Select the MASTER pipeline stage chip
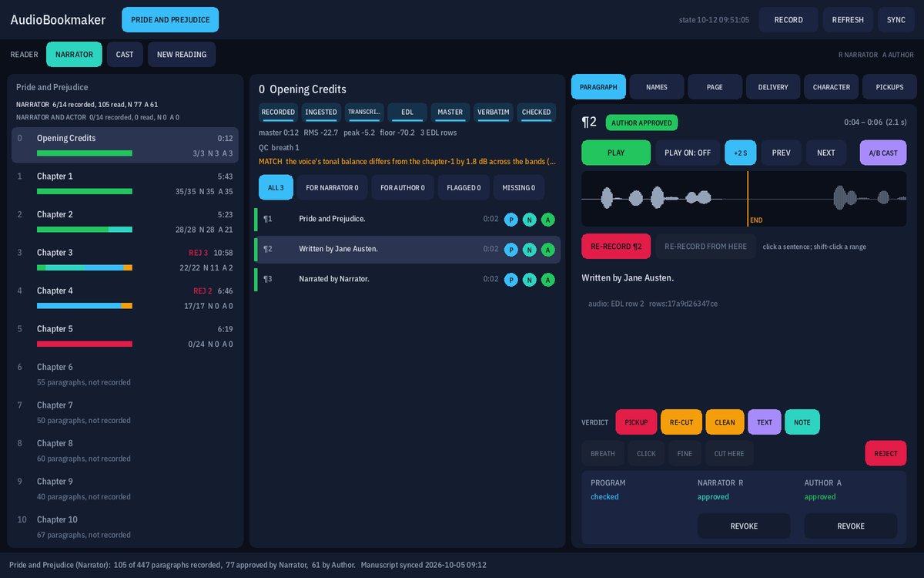Viewport: 924px width, 578px height. pos(450,113)
